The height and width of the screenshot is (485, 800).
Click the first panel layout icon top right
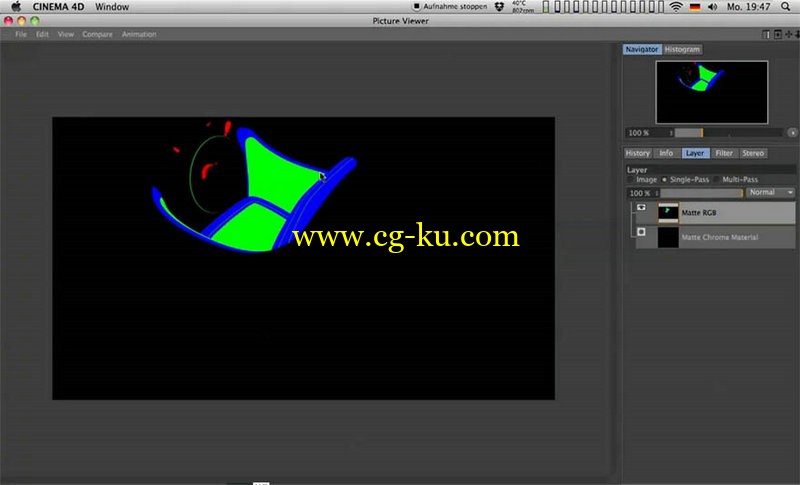766,34
